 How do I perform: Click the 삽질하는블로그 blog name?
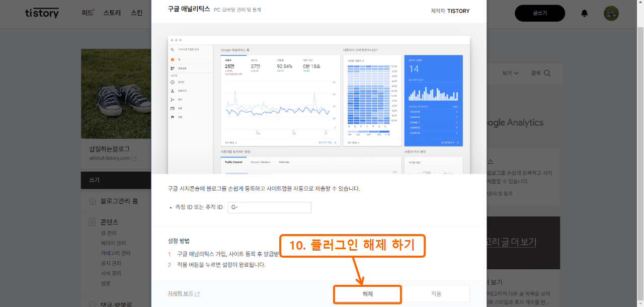[109, 149]
